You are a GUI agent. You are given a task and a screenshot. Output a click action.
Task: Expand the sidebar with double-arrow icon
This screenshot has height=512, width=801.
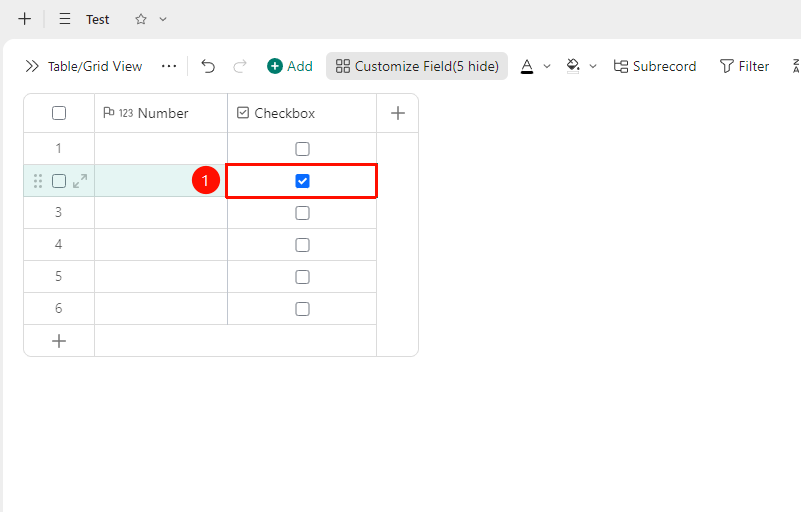click(32, 66)
